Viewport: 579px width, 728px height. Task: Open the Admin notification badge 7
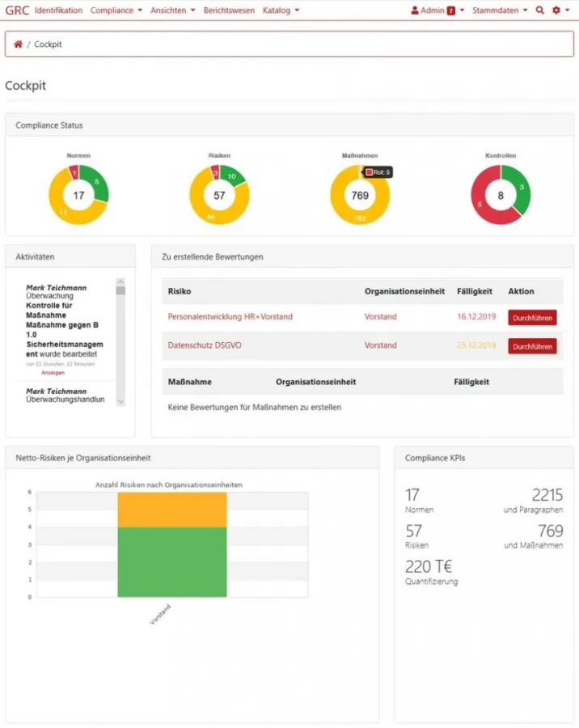pos(451,11)
